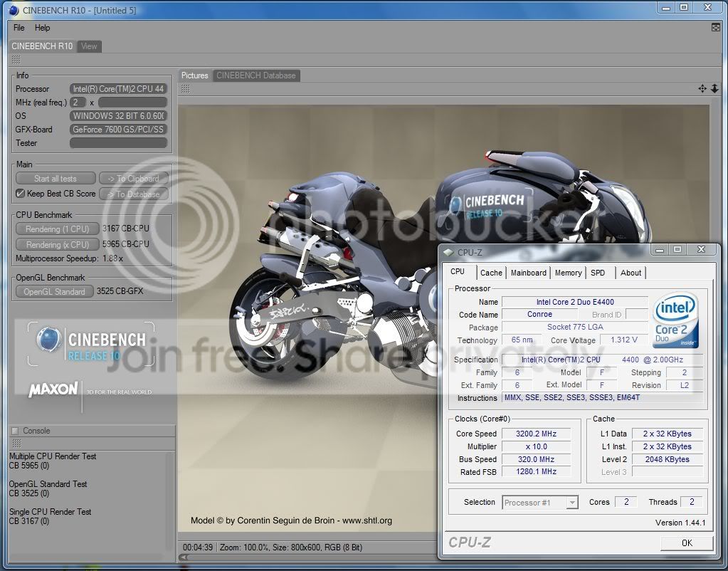Screen dimensions: 728x571
Task: Click the grip icon under Pictures tab
Action: click(185, 88)
